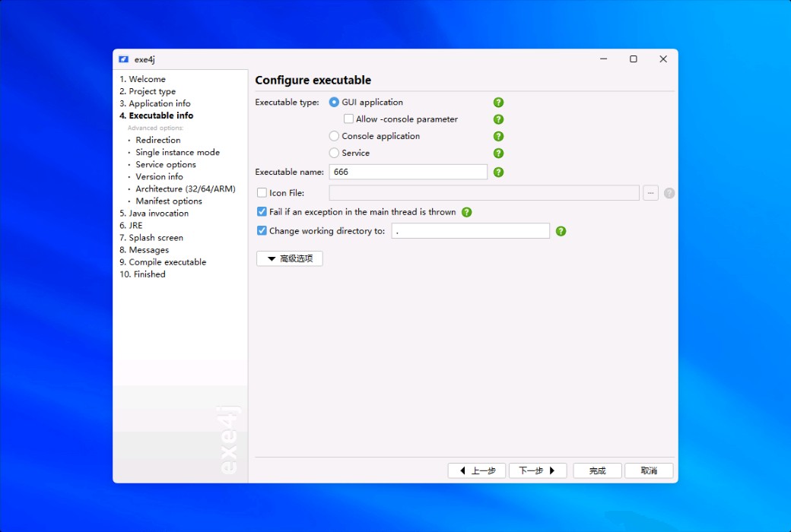Click 取消 cancel button

(649, 470)
